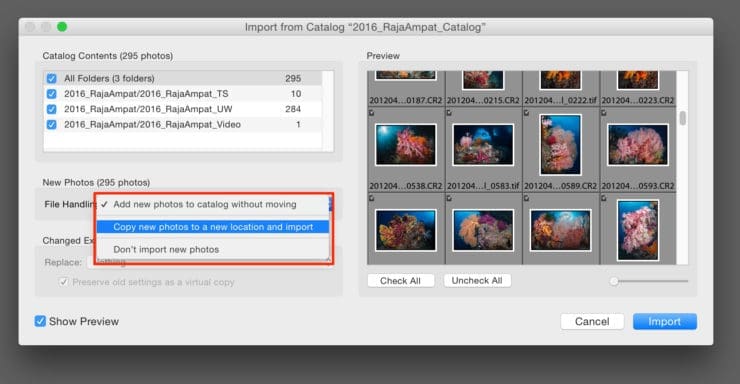Screen dimensions: 740x384
Task: Choose Don't import new photos option
Action: point(212,249)
